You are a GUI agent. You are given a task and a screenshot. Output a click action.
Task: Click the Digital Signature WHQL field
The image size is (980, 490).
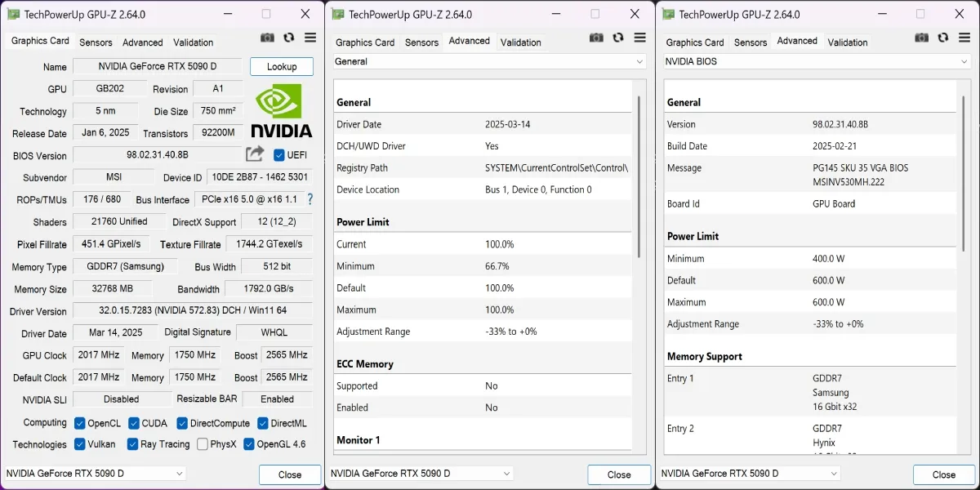point(274,333)
